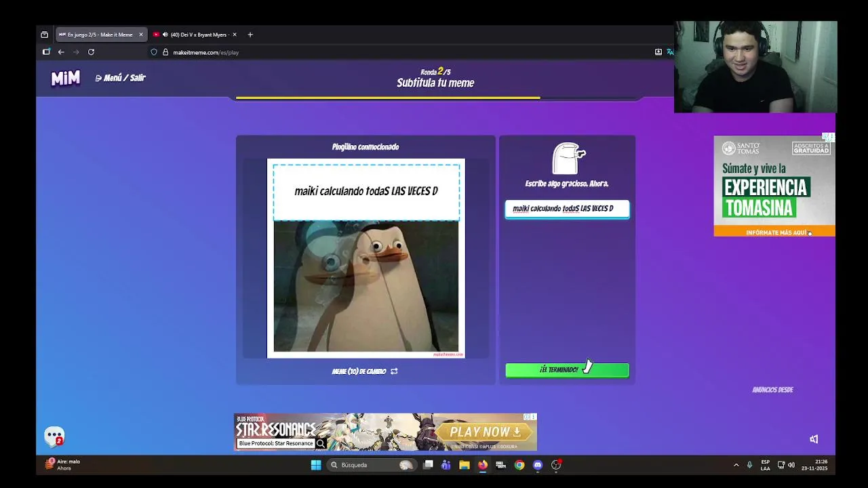Screen dimensions: 868x488
Task: Click the 'Ronda 2/5' label
Action: 435,71
